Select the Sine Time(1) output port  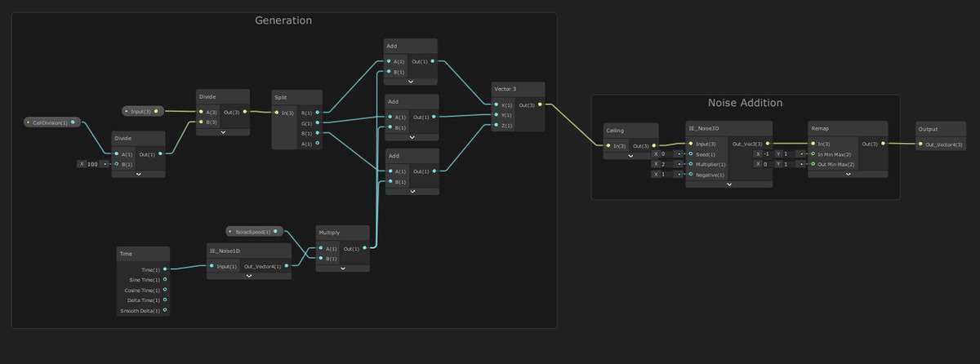164,279
